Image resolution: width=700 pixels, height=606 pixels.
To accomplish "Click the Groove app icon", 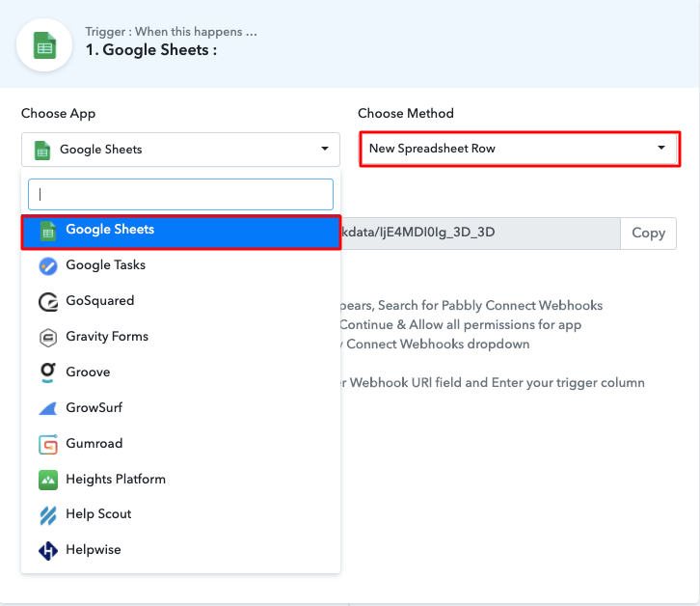I will (48, 372).
